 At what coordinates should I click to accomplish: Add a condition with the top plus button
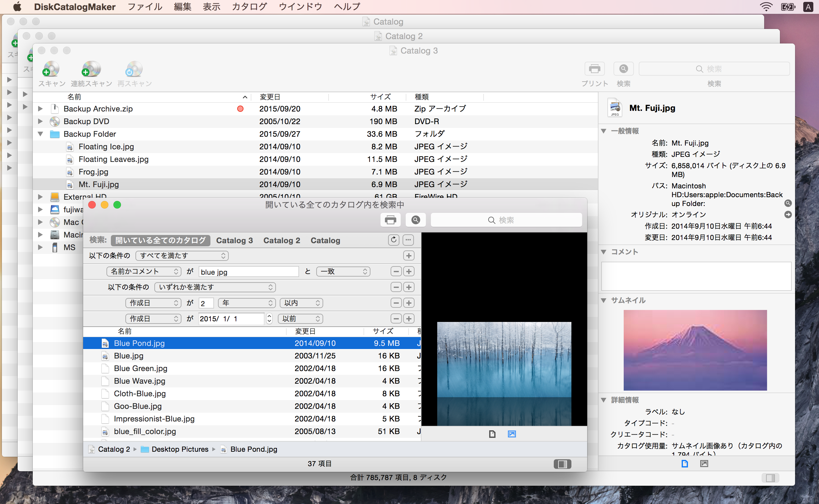pos(408,256)
